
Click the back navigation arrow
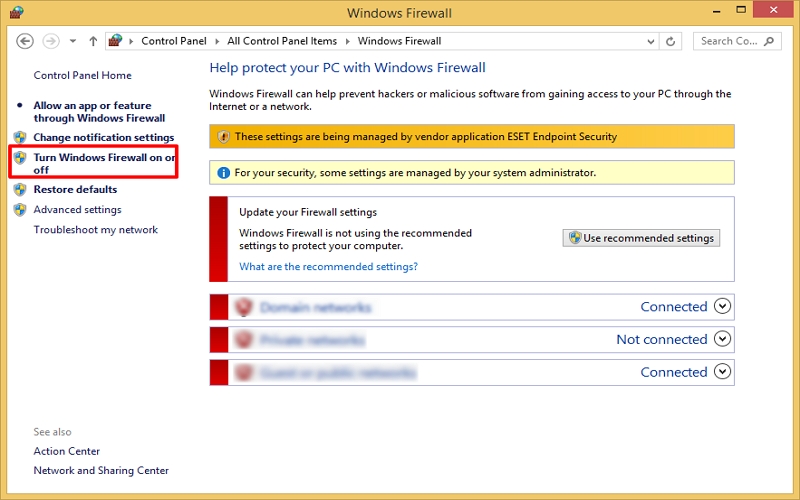26,41
